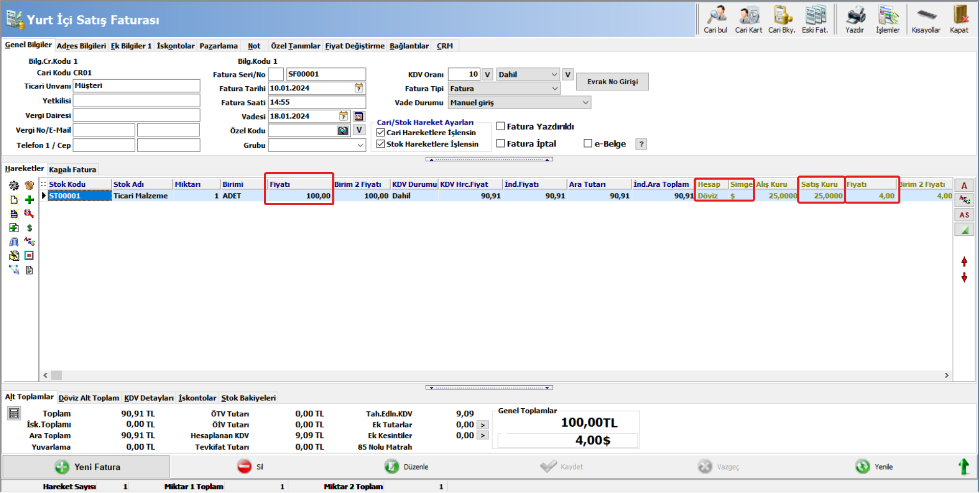Enable the Fatura İptal checkbox
The width and height of the screenshot is (980, 493).
pyautogui.click(x=501, y=143)
